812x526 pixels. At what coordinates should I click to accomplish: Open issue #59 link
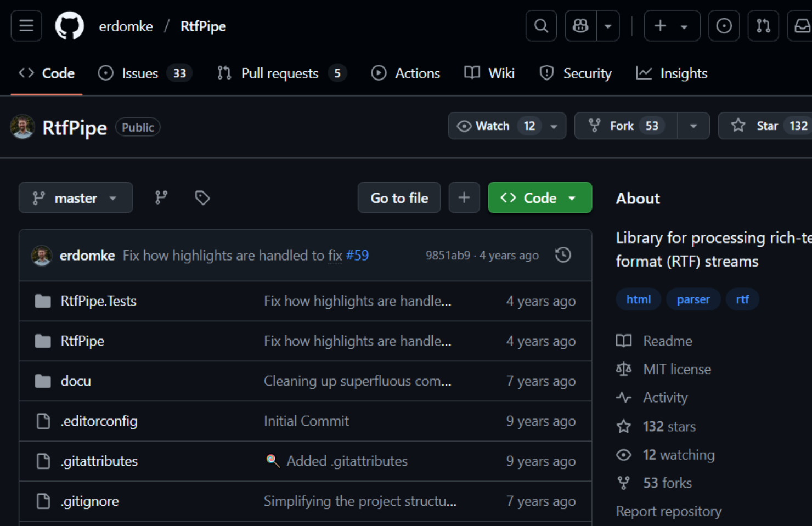pyautogui.click(x=357, y=255)
